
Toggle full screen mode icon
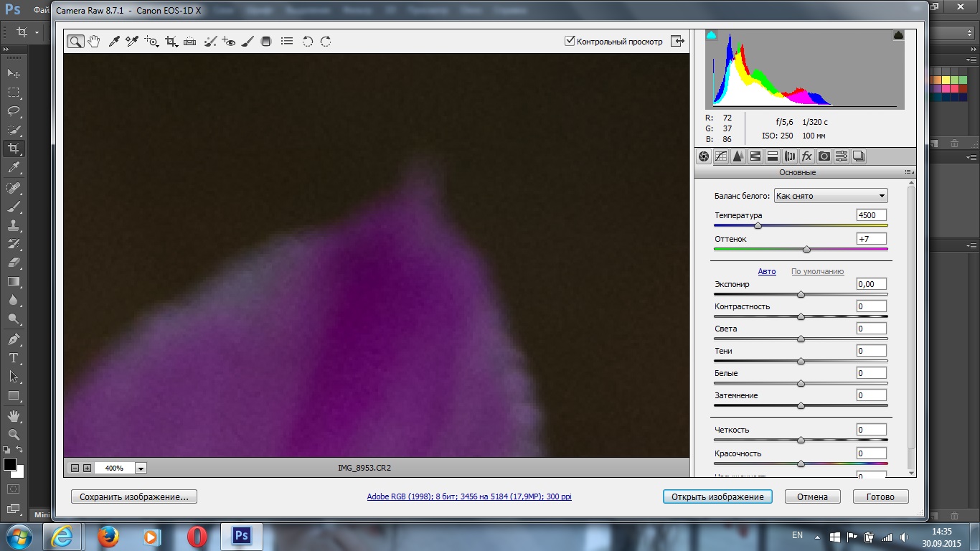[x=677, y=41]
